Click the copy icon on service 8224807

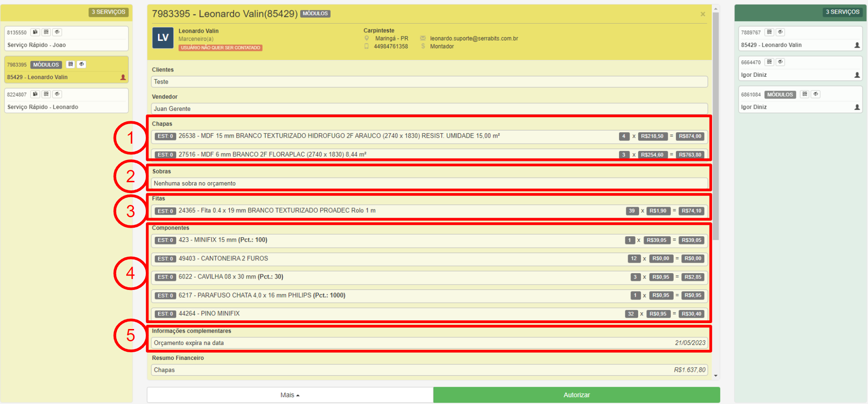35,94
